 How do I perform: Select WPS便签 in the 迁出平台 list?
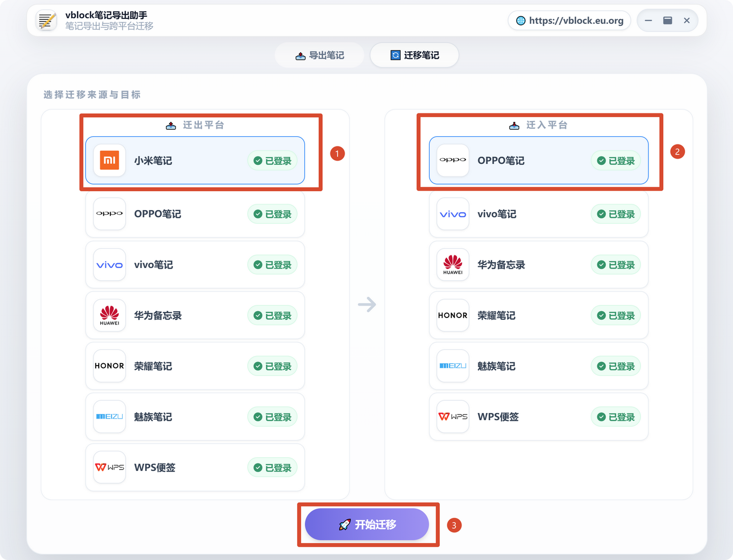[195, 467]
